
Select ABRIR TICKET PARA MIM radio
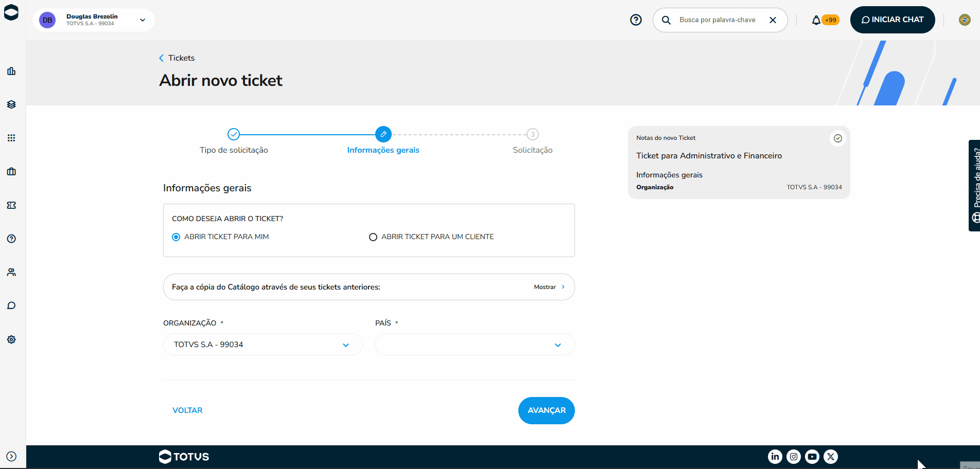[x=176, y=237]
